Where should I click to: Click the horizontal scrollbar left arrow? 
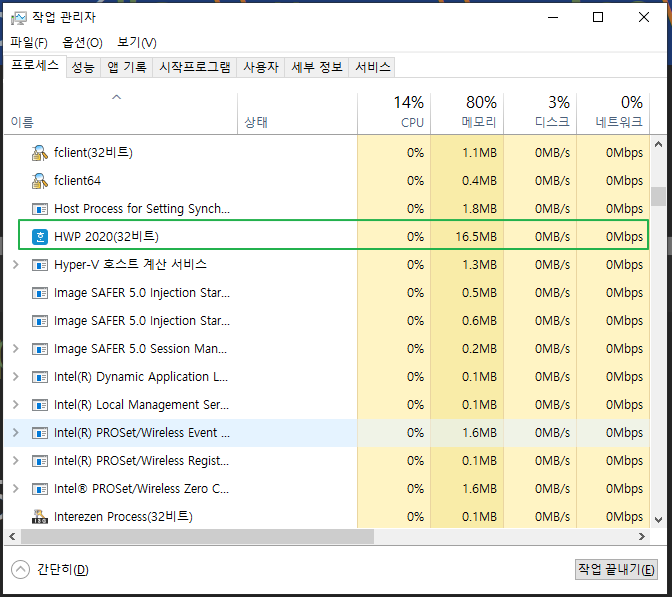tap(12, 537)
